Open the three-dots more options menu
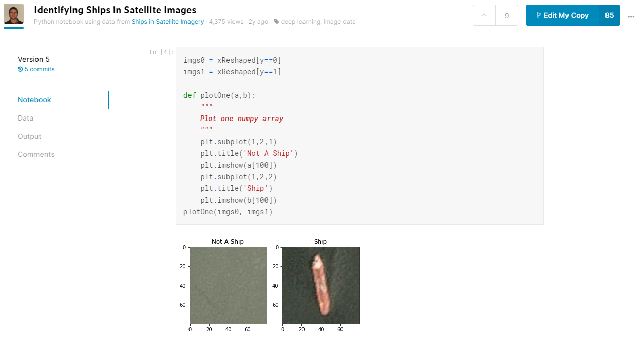 pos(631,16)
